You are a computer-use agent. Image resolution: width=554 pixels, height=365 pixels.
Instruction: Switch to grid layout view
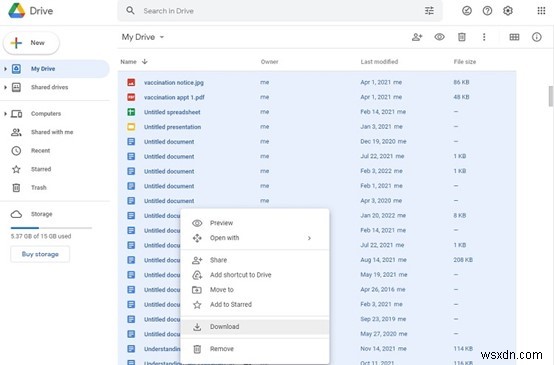(x=514, y=37)
